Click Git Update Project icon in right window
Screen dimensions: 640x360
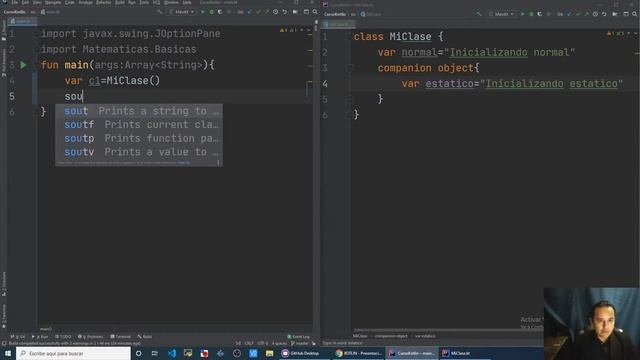[x=569, y=14]
